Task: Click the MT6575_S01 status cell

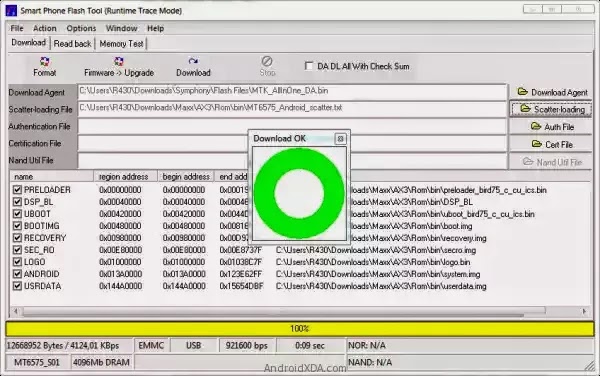Action: (x=37, y=362)
